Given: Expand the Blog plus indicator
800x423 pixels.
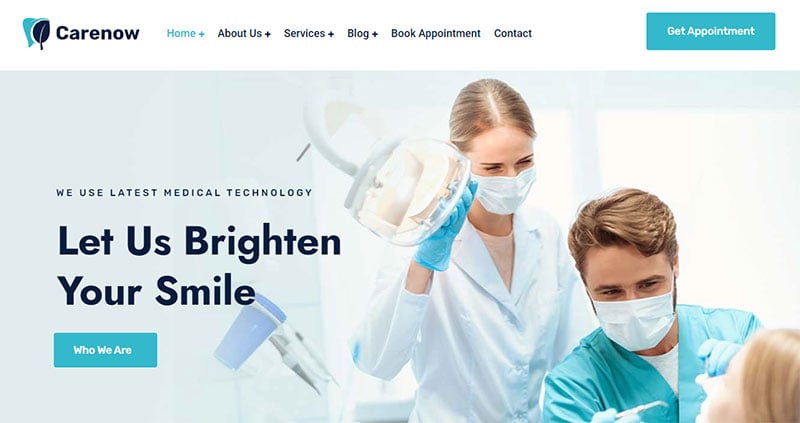Looking at the screenshot, I should (x=375, y=34).
